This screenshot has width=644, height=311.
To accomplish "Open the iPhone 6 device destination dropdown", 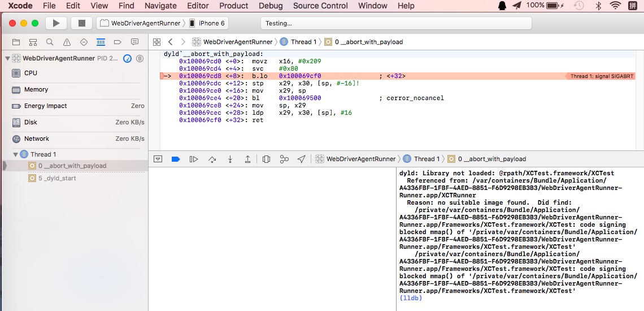I will tap(207, 23).
